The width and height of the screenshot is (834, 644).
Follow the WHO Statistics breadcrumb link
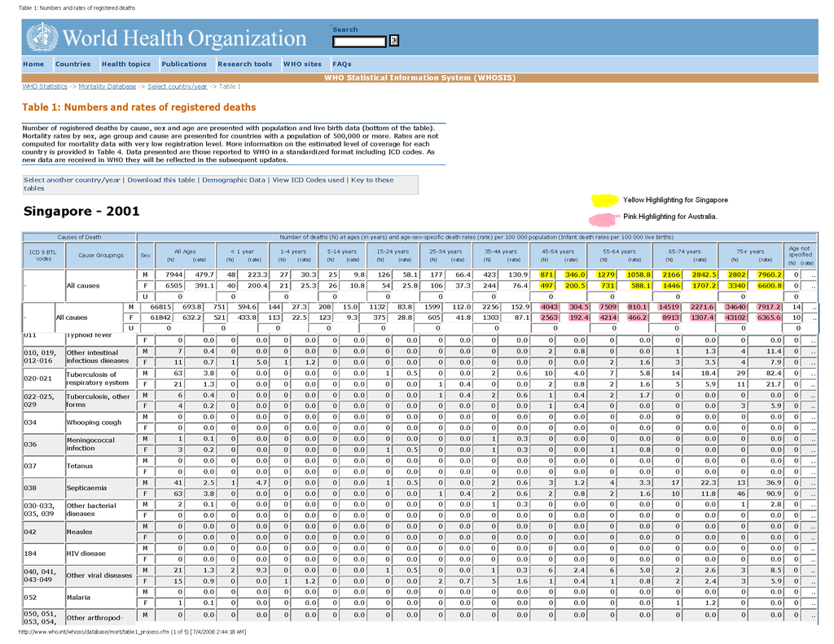45,86
